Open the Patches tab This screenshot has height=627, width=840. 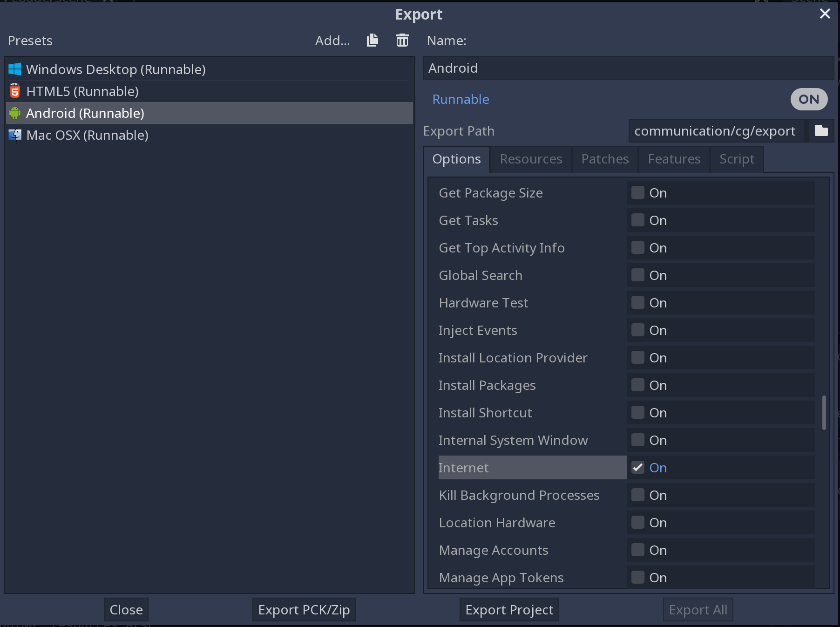(605, 159)
